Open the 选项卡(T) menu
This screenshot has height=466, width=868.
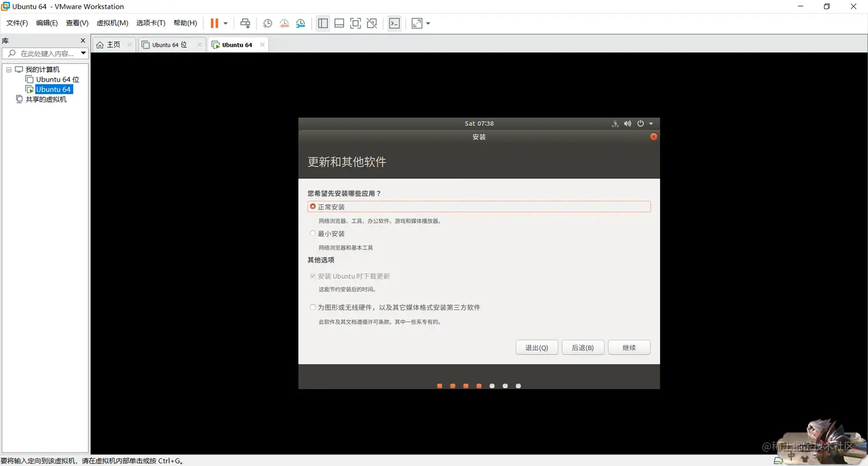click(151, 23)
